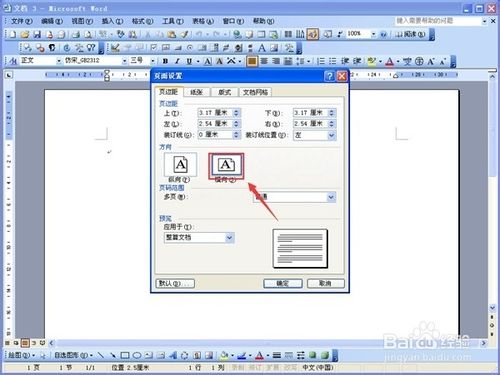The image size is (500, 375).
Task: Click the Bulleted list icon
Action: tap(332, 61)
